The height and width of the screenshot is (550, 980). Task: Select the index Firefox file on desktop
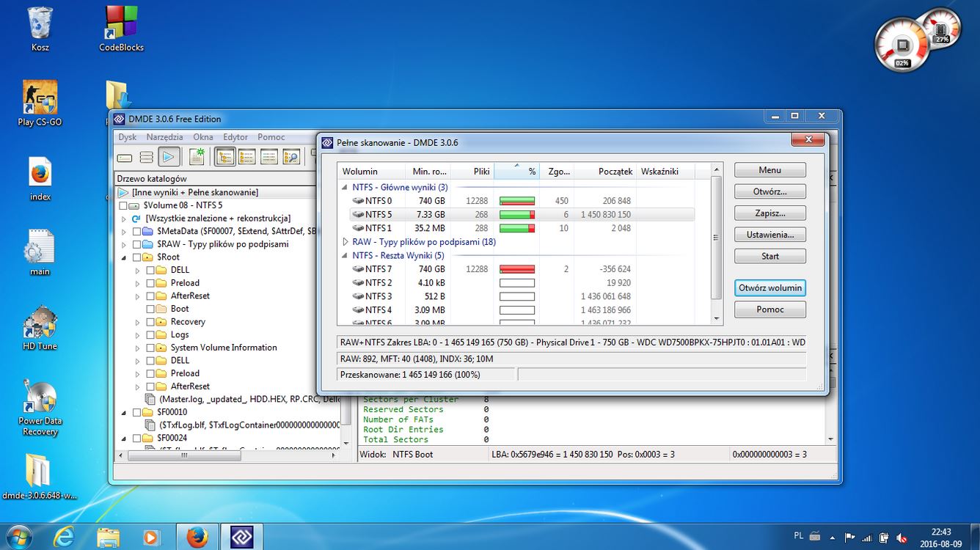coord(40,179)
